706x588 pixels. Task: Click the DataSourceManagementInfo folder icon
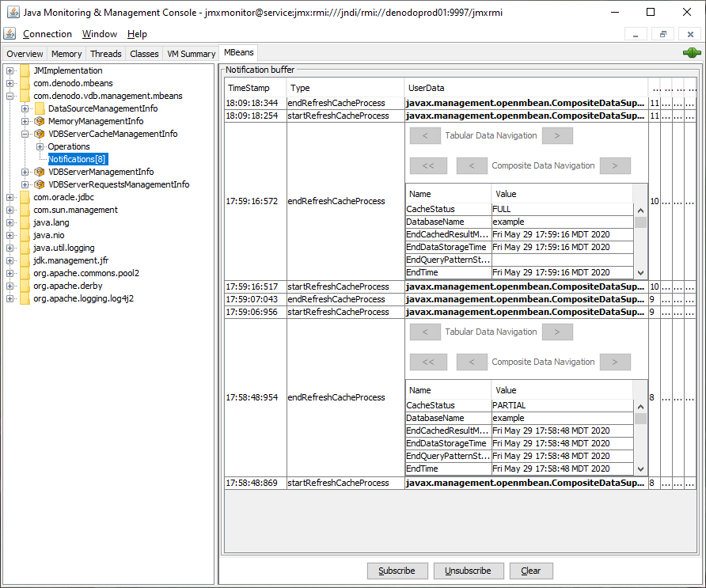[40, 108]
